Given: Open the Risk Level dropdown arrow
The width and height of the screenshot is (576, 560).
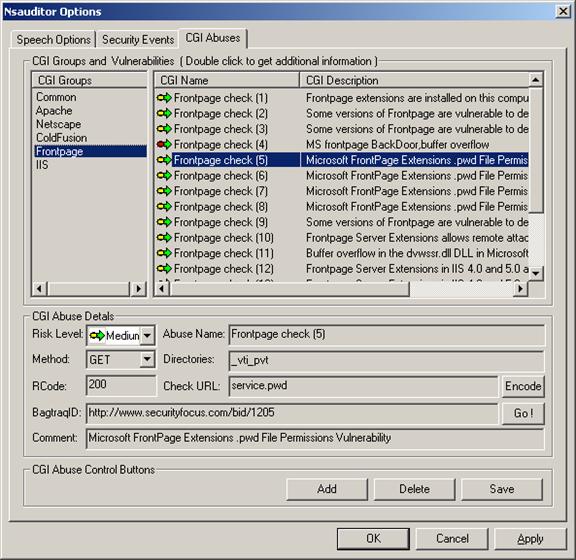Looking at the screenshot, I should (x=147, y=335).
